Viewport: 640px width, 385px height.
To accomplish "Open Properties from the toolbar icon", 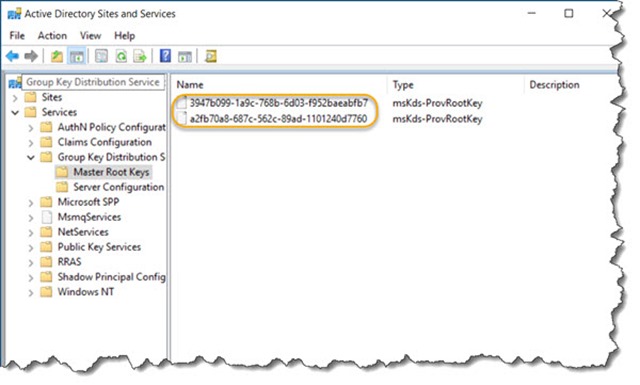I will click(x=101, y=56).
